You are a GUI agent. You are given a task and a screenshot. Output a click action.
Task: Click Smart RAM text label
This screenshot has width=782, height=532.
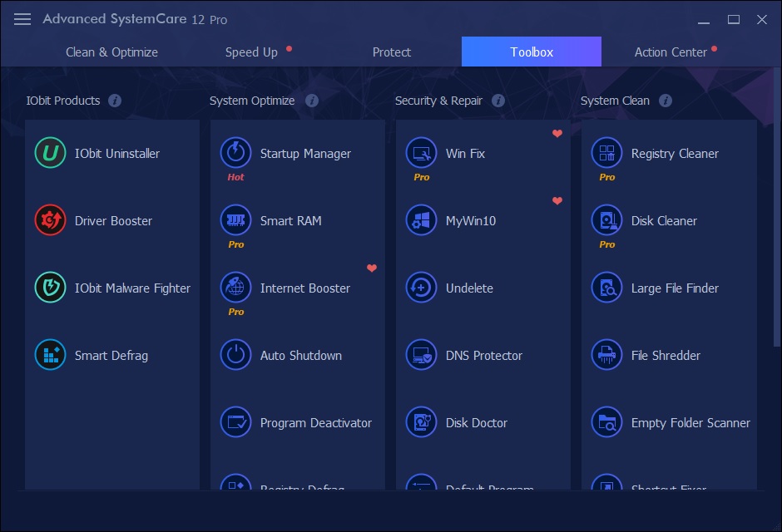[291, 220]
